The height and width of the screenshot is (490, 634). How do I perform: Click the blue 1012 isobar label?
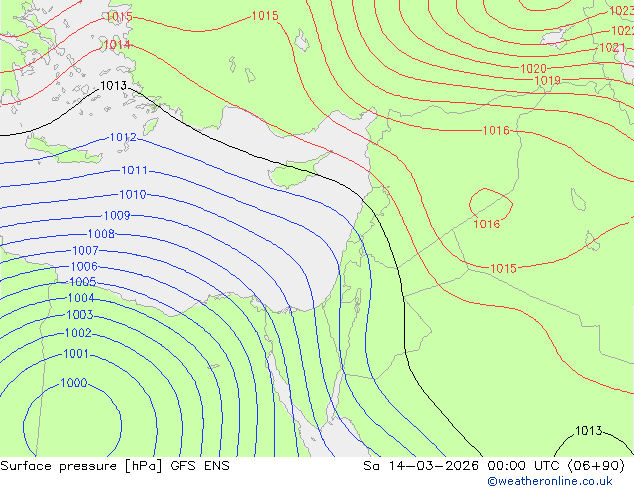coord(123,137)
